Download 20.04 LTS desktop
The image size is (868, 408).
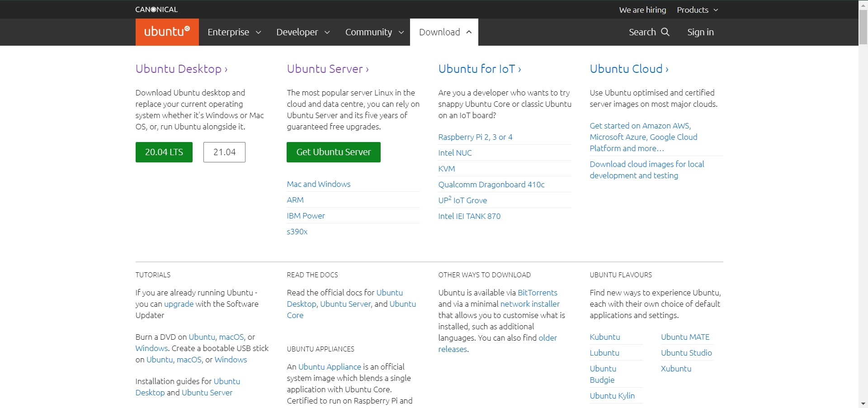[164, 152]
